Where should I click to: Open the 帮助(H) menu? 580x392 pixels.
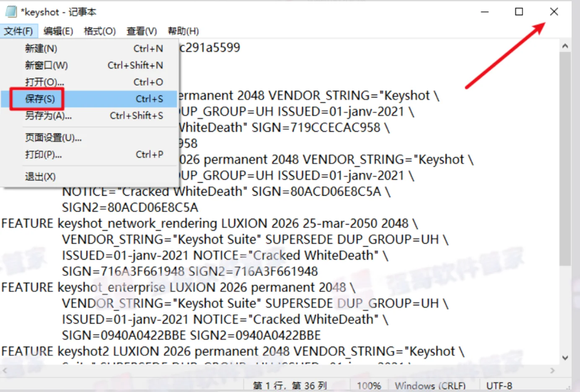point(183,31)
